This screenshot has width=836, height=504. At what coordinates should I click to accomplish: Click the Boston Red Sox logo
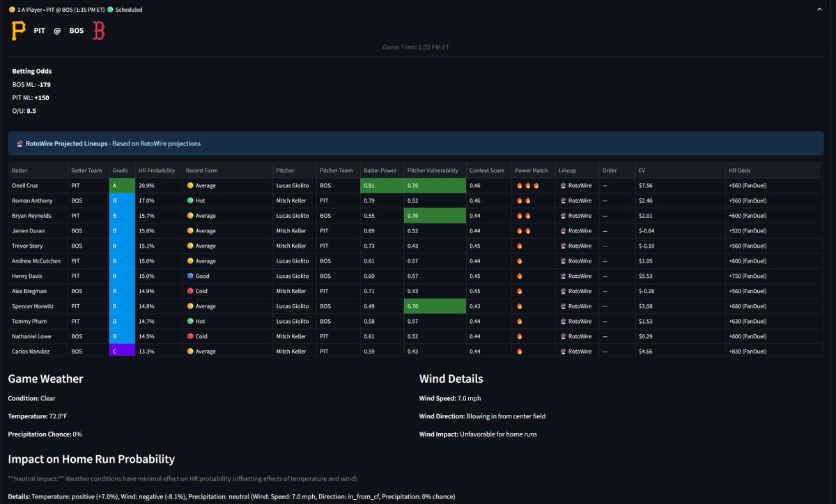99,31
